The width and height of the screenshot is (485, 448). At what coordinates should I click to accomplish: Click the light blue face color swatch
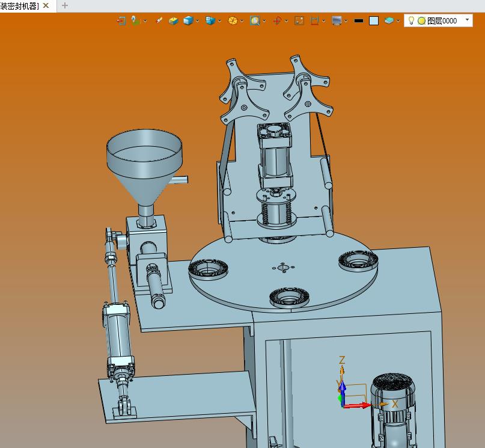pos(374,20)
